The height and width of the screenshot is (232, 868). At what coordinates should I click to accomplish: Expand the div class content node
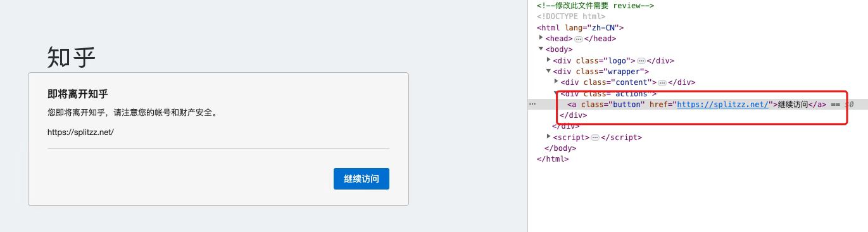pos(557,82)
